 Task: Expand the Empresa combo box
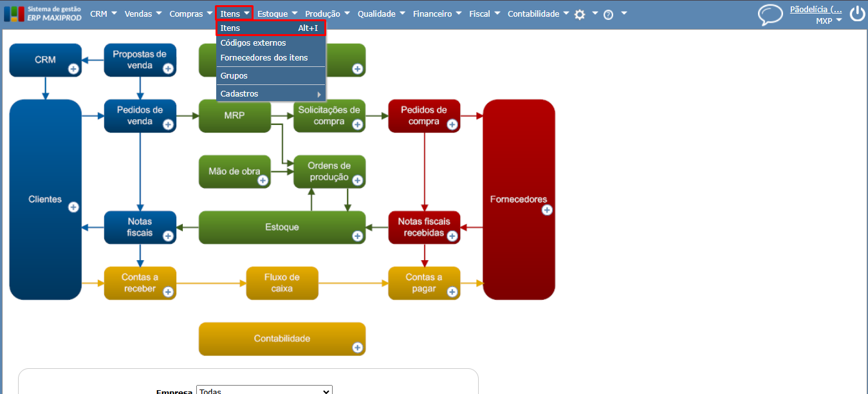[x=264, y=390]
